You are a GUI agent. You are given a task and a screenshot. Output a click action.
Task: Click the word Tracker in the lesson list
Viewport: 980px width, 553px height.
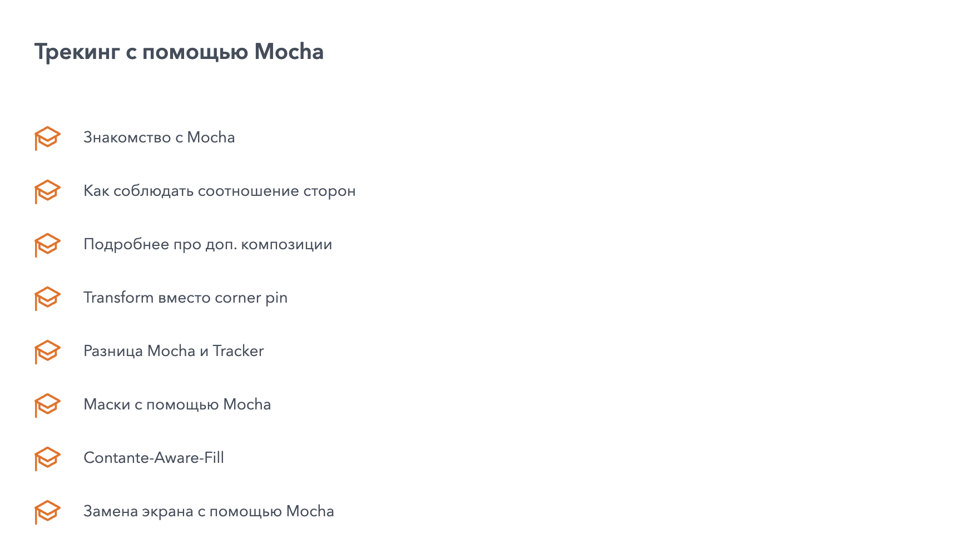point(238,351)
